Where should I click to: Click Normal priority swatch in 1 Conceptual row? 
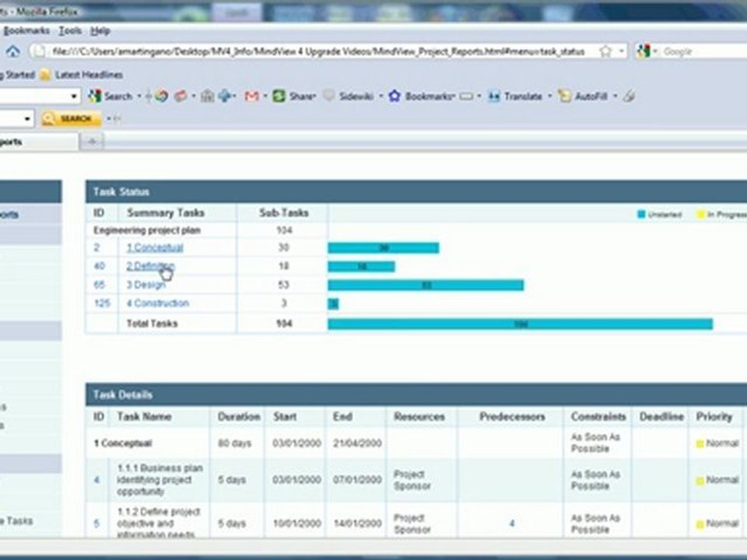coord(700,444)
